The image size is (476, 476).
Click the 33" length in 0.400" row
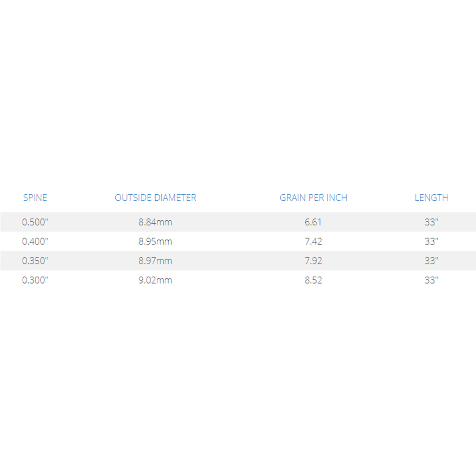pos(431,241)
